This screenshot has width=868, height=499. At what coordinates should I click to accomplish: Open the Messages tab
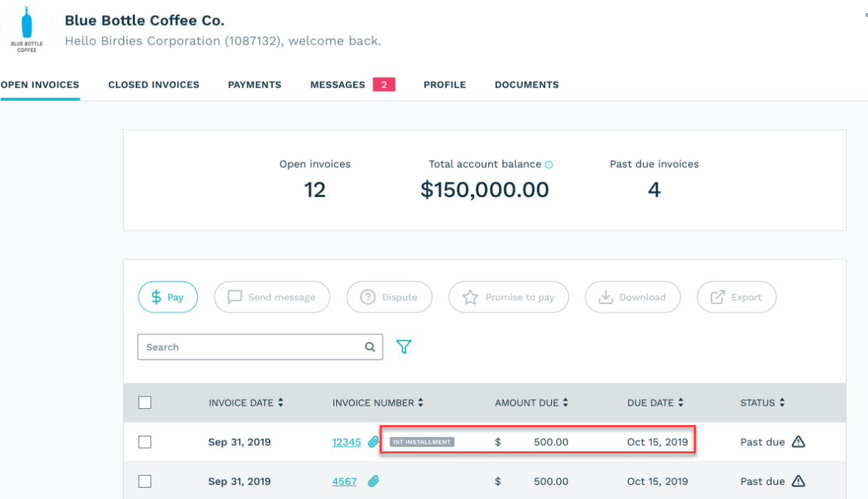point(338,85)
